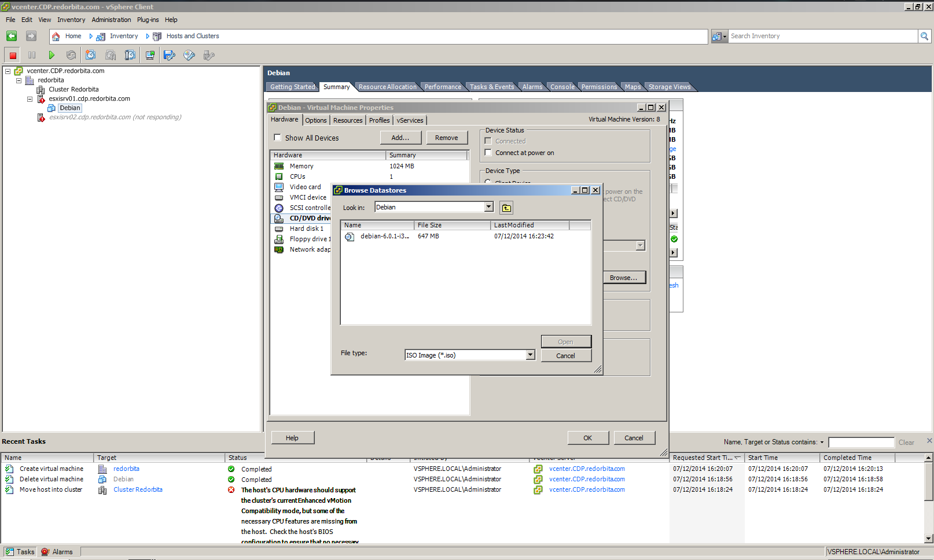Select the debian-6.0.1 ISO file
The height and width of the screenshot is (560, 934).
coord(384,237)
